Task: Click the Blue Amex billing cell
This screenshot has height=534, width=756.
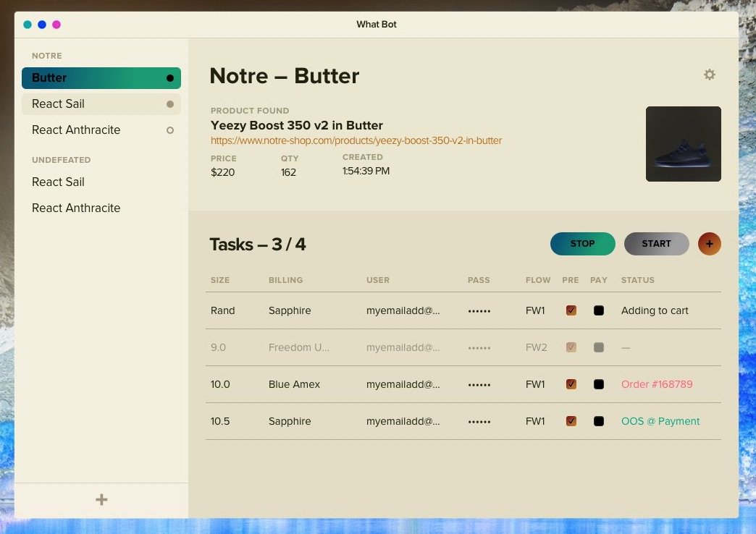Action: (294, 384)
